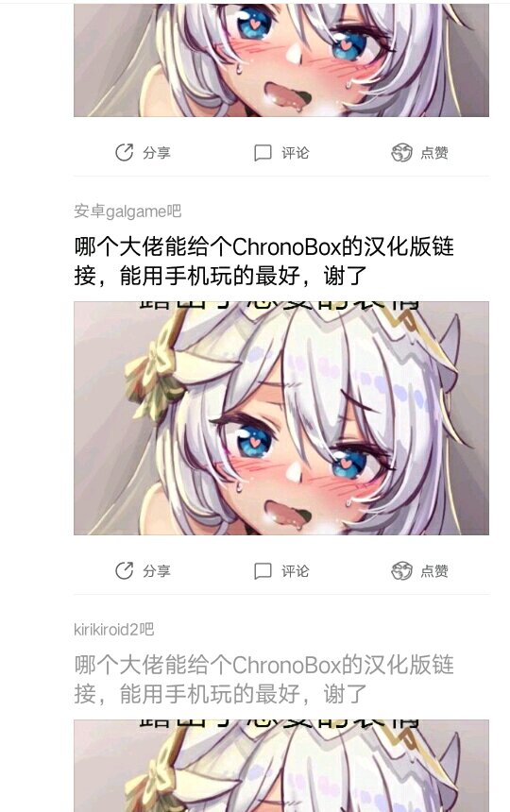
Task: Tap the comment bubble icon above 安卓galgame吧
Action: [x=263, y=153]
